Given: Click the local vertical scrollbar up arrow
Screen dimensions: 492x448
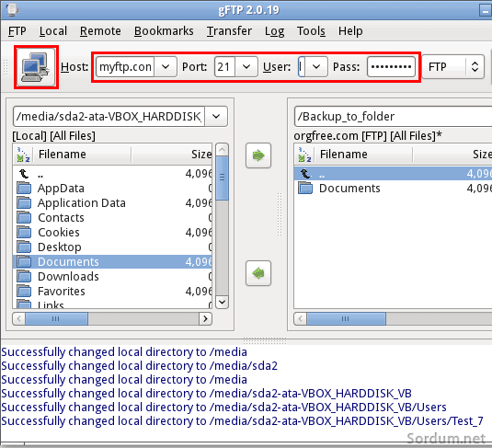Looking at the screenshot, I should [223, 150].
